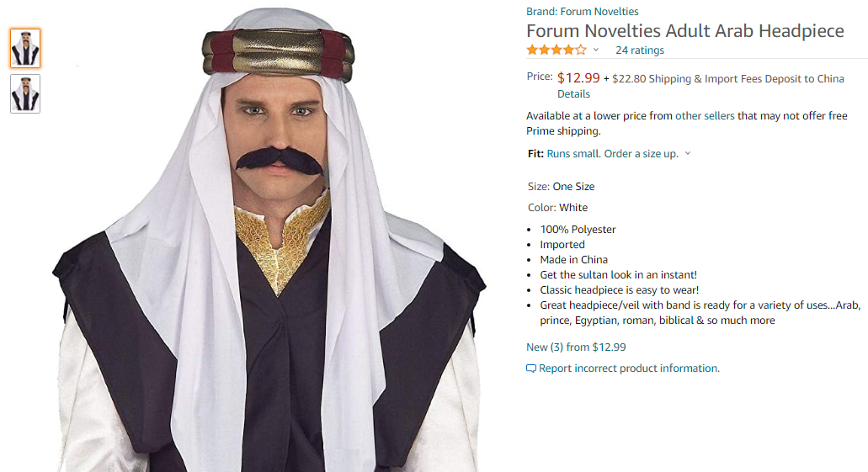
Task: Open 'New (3) from $12.99' offers
Action: point(576,347)
